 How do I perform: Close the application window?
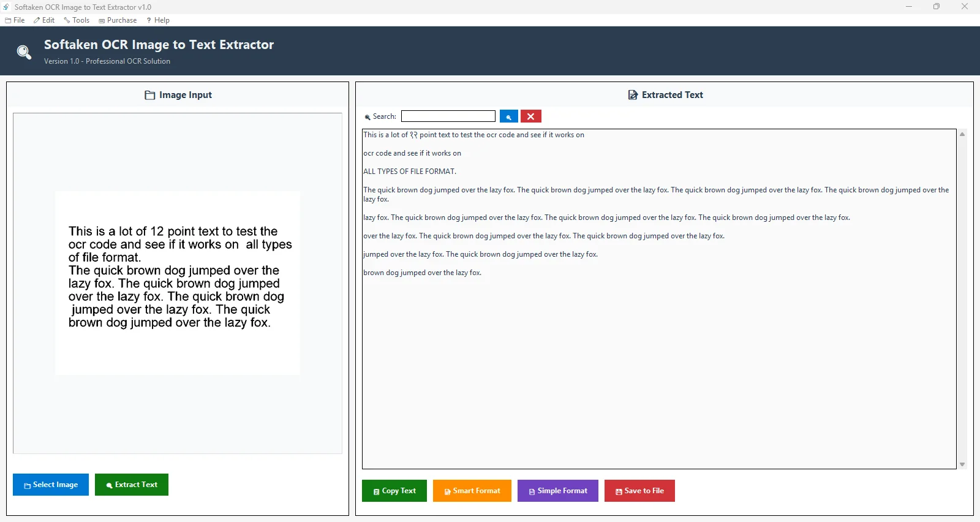click(965, 7)
